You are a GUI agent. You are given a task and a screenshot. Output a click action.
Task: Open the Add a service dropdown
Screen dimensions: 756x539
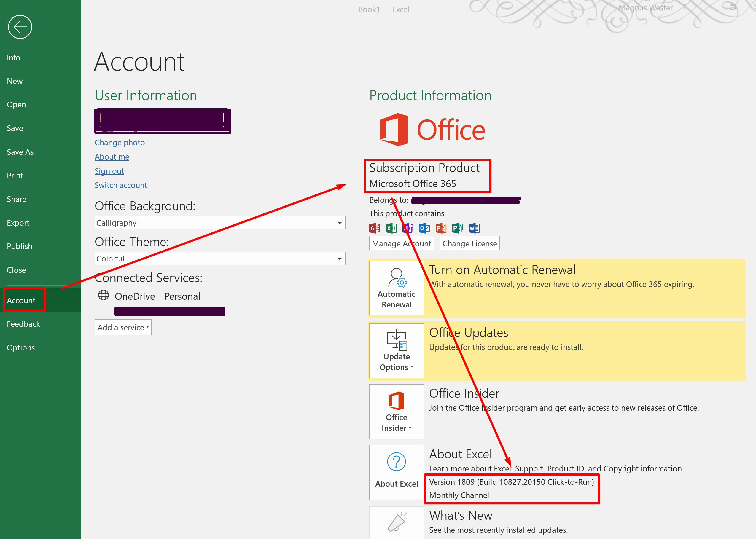[122, 327]
